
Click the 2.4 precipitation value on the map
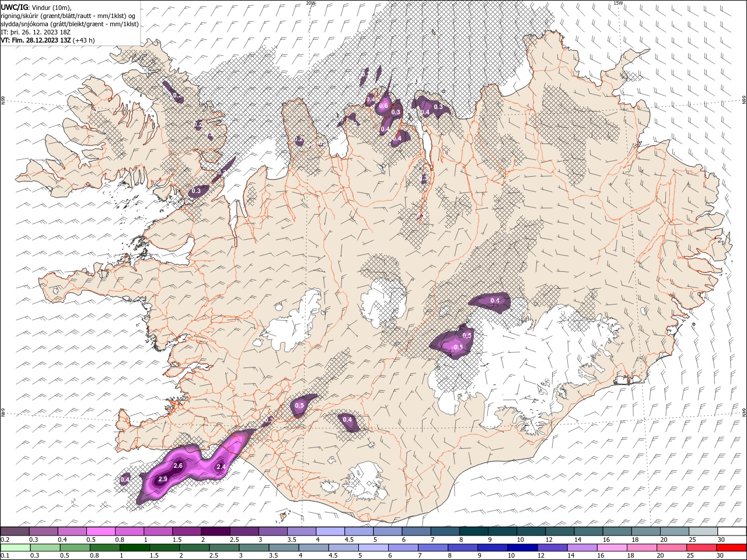point(221,467)
